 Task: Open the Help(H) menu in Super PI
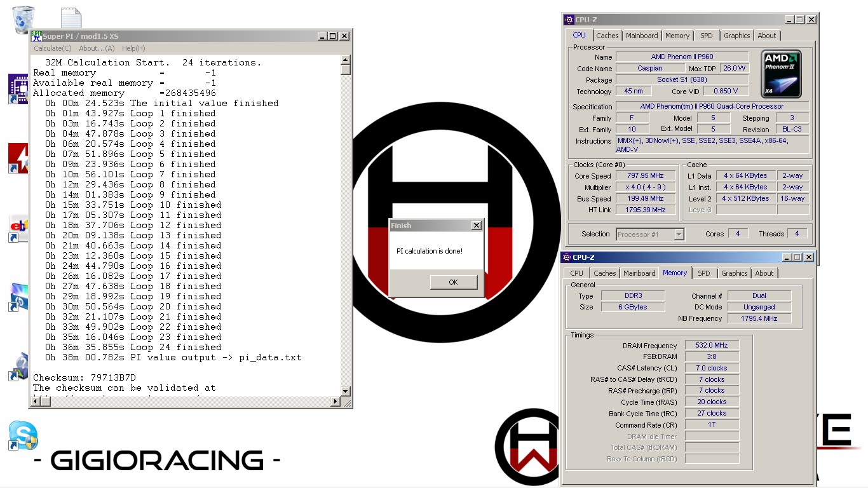coord(133,48)
